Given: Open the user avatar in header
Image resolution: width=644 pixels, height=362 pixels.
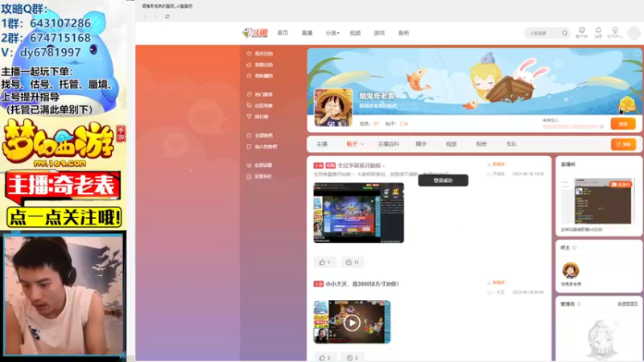Looking at the screenshot, I should click(x=634, y=33).
